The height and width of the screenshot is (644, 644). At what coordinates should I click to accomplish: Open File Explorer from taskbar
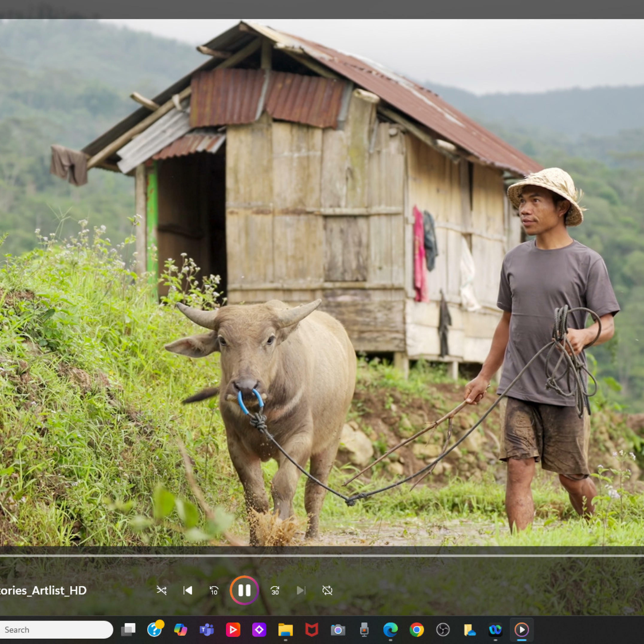(x=285, y=630)
